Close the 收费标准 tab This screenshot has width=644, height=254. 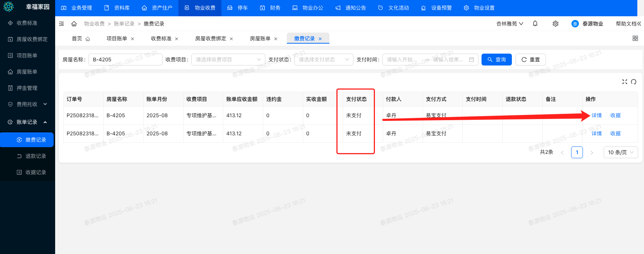(177, 39)
